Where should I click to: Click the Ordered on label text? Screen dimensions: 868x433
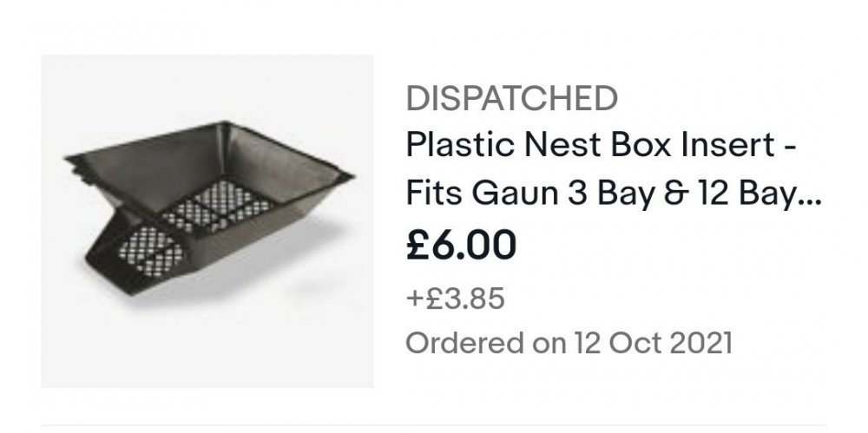(x=486, y=343)
